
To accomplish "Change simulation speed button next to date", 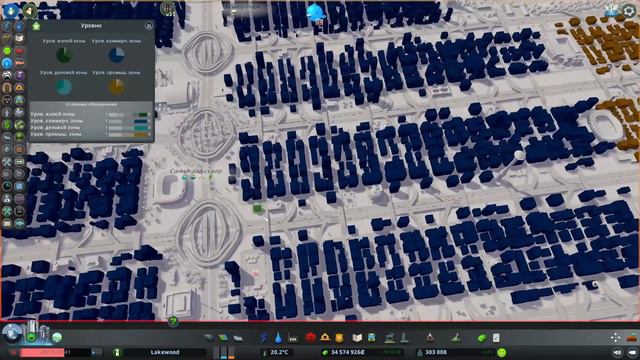I will (97, 352).
